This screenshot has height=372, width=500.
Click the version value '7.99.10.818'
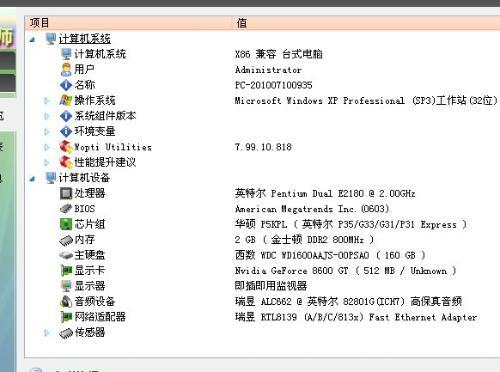tap(263, 147)
